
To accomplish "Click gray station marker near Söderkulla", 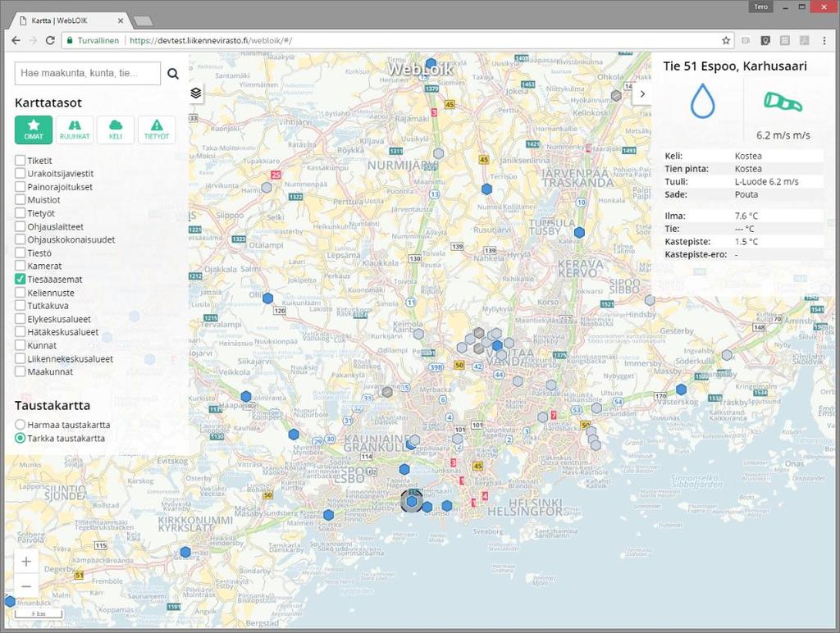I will click(x=727, y=355).
